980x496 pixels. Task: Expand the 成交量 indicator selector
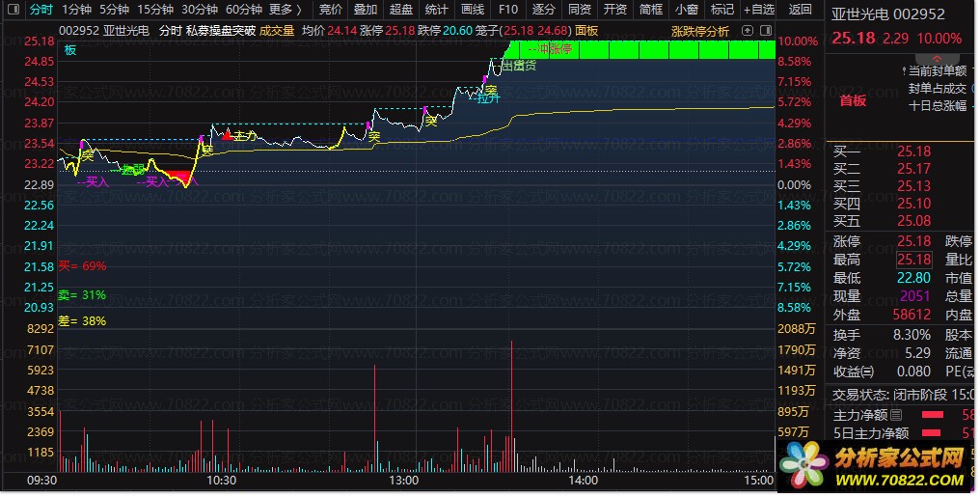tap(277, 31)
